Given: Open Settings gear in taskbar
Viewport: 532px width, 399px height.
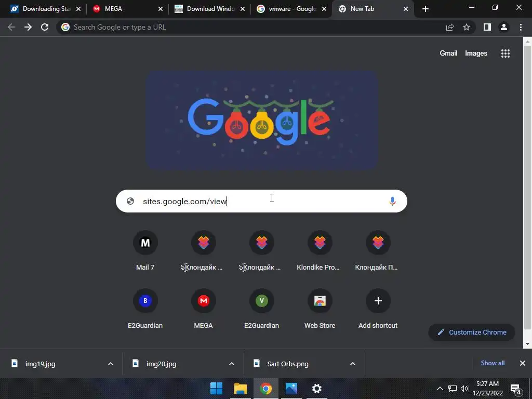Looking at the screenshot, I should click(316, 389).
